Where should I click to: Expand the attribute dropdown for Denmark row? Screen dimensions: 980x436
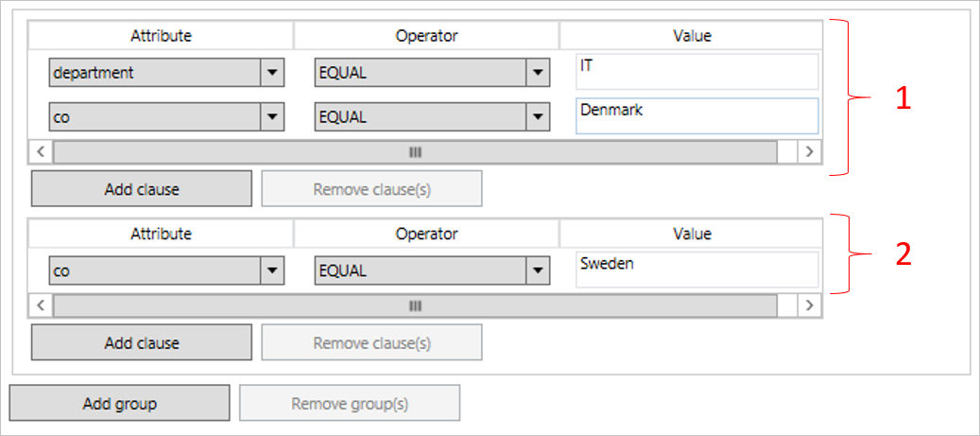[x=272, y=117]
